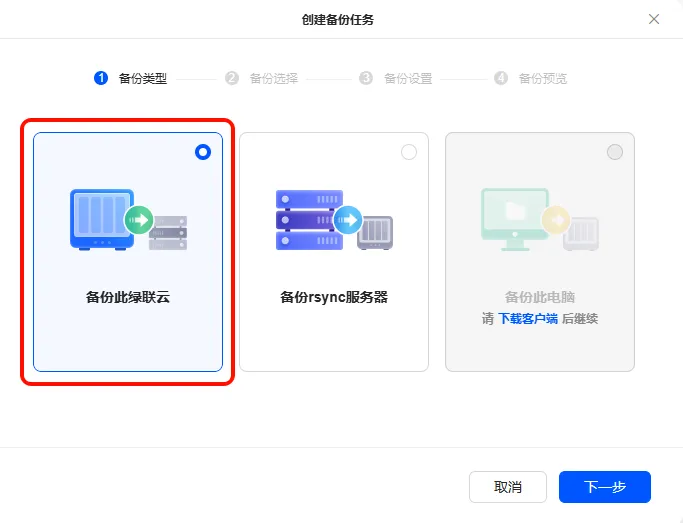
Task: Click the step 3 circle number icon
Action: click(x=366, y=78)
